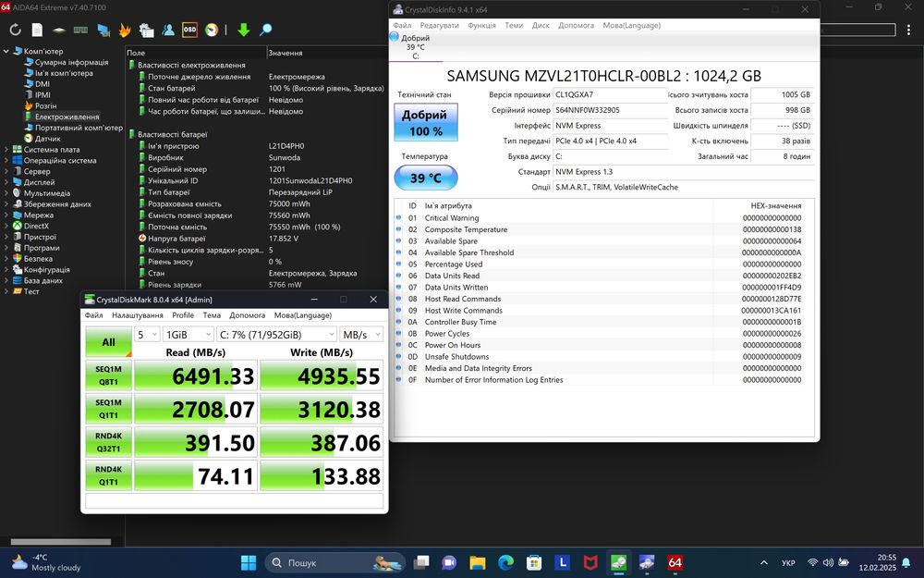This screenshot has height=578, width=924.
Task: Collapse the Комп'ютер tree node
Action: 6,51
